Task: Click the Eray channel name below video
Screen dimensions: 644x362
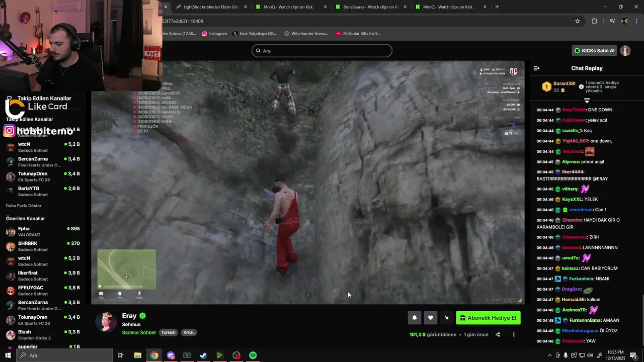Action: (129, 316)
